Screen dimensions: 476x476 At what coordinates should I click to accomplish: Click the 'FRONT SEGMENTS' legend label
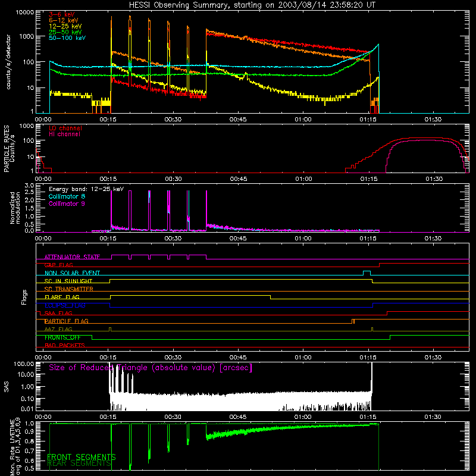pyautogui.click(x=82, y=457)
